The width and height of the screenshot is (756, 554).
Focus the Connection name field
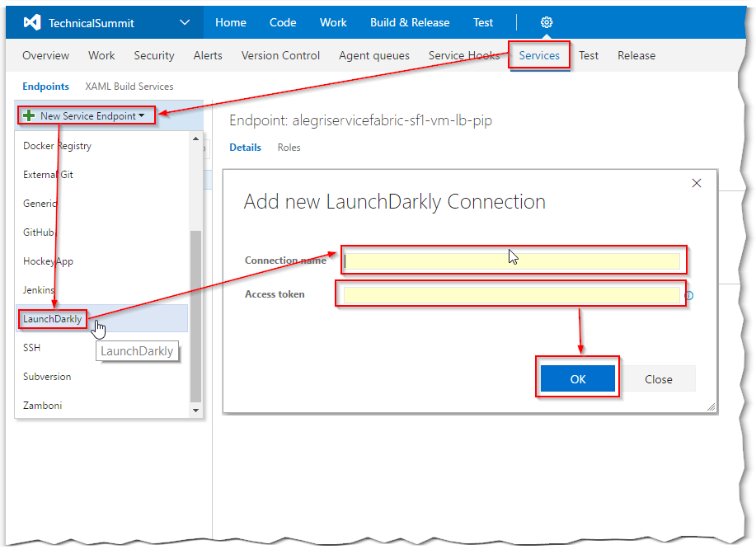click(x=511, y=261)
